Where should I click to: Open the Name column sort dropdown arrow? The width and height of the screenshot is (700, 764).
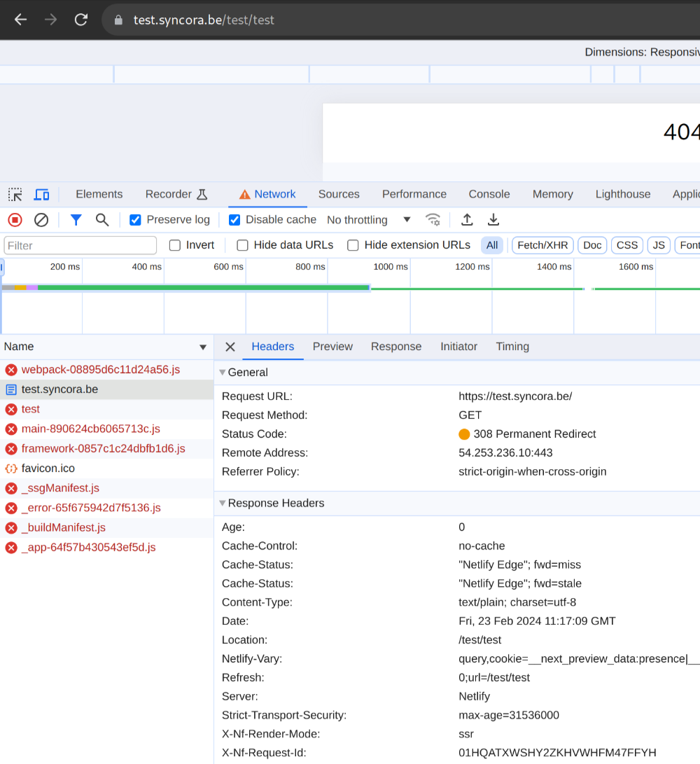click(x=203, y=347)
